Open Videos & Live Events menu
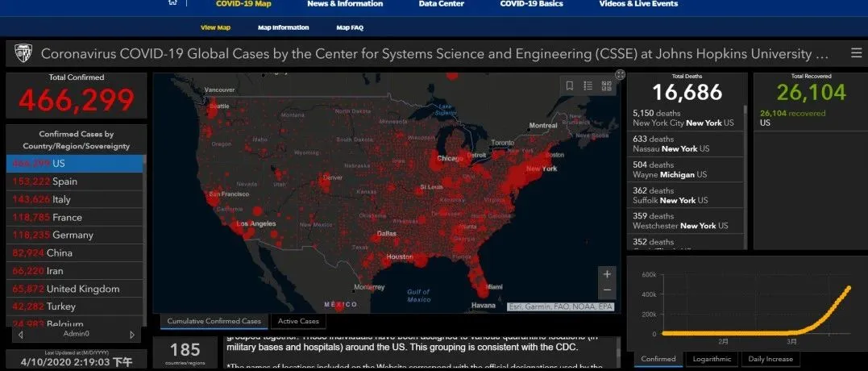Screen dimensions: 868x371 (x=638, y=4)
